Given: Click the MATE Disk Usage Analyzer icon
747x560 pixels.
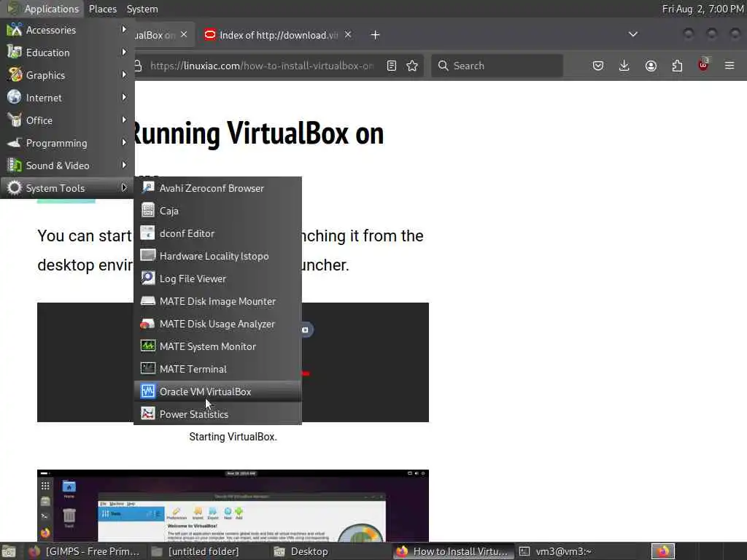Looking at the screenshot, I should click(x=147, y=324).
